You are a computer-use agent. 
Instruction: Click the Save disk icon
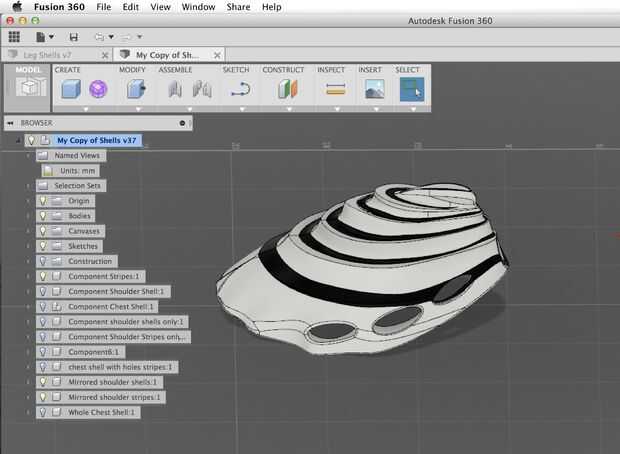tap(74, 37)
